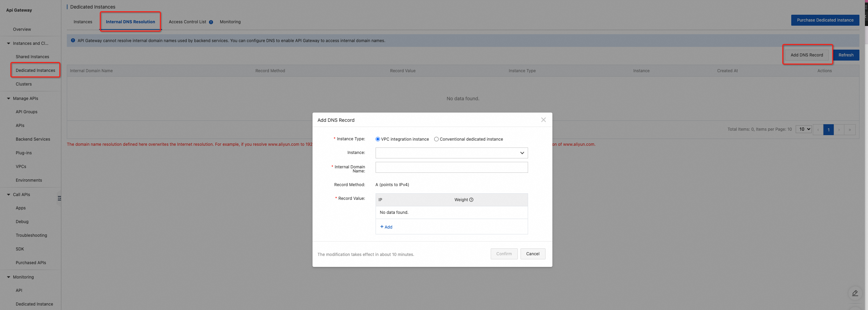The width and height of the screenshot is (868, 310).
Task: Open the items per page dropdown
Action: (x=804, y=129)
